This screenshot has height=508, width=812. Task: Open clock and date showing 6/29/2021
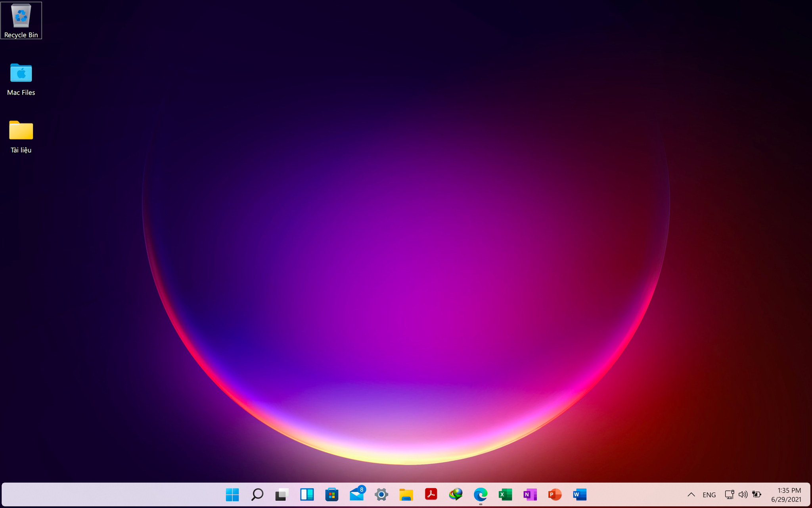pyautogui.click(x=786, y=495)
